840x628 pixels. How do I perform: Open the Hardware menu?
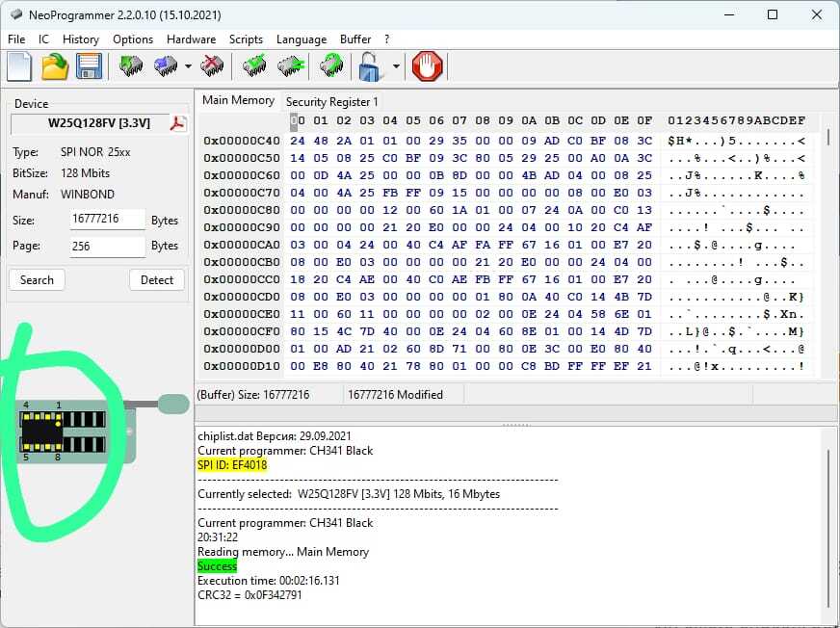click(x=191, y=39)
